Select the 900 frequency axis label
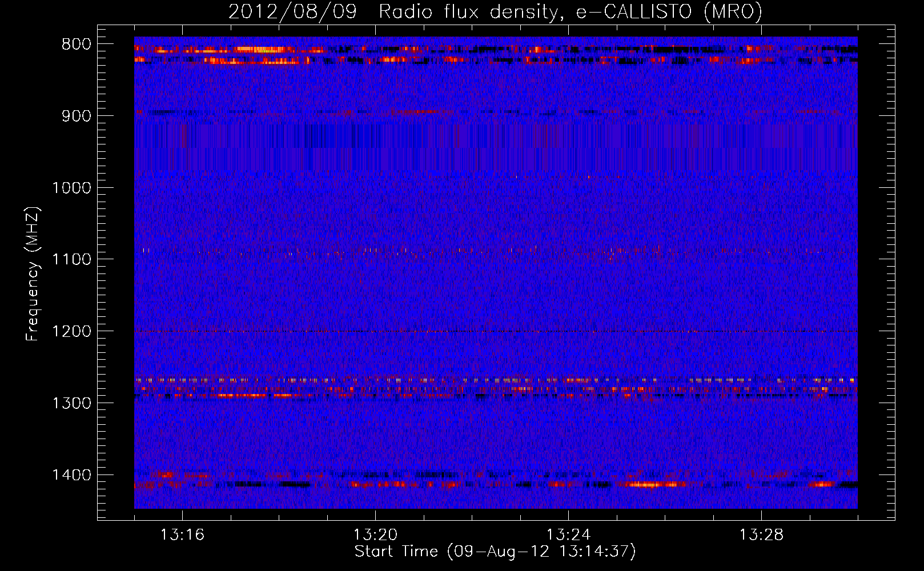The height and width of the screenshot is (571, 924). point(77,116)
